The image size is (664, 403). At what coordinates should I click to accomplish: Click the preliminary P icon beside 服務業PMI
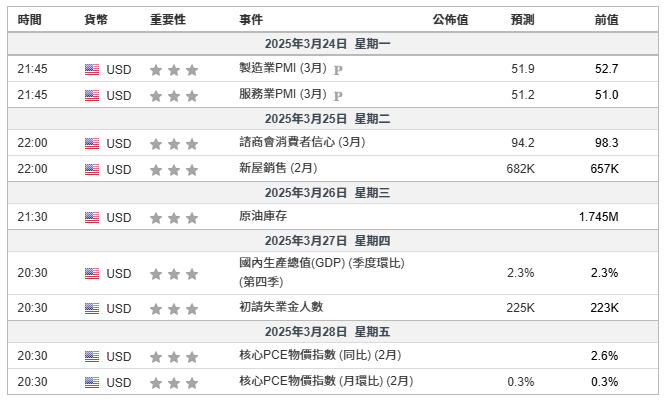click(x=338, y=95)
